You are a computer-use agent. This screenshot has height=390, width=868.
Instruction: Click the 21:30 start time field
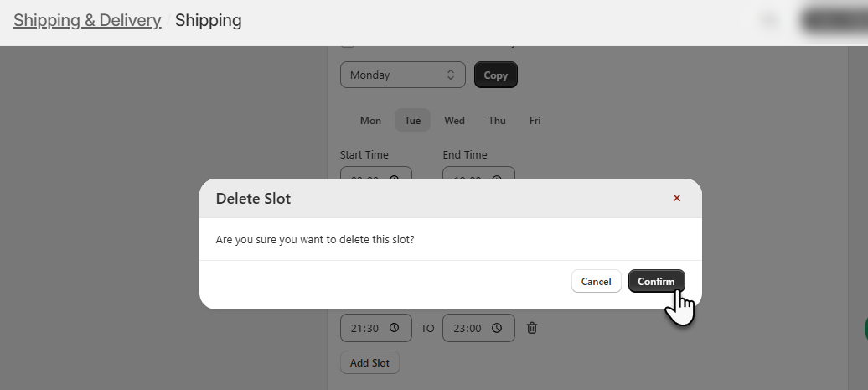(x=367, y=328)
